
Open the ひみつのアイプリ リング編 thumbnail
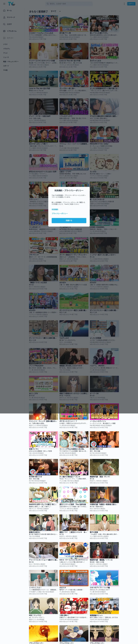104,578
